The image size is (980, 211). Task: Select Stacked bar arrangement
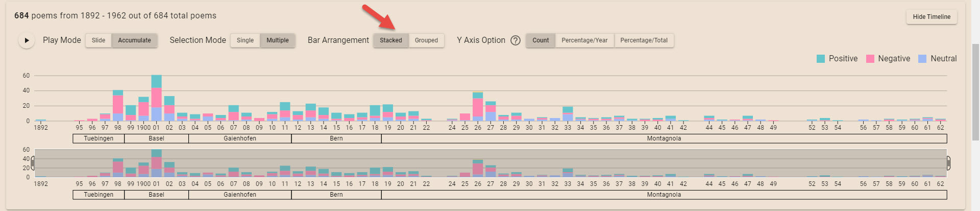(x=390, y=40)
